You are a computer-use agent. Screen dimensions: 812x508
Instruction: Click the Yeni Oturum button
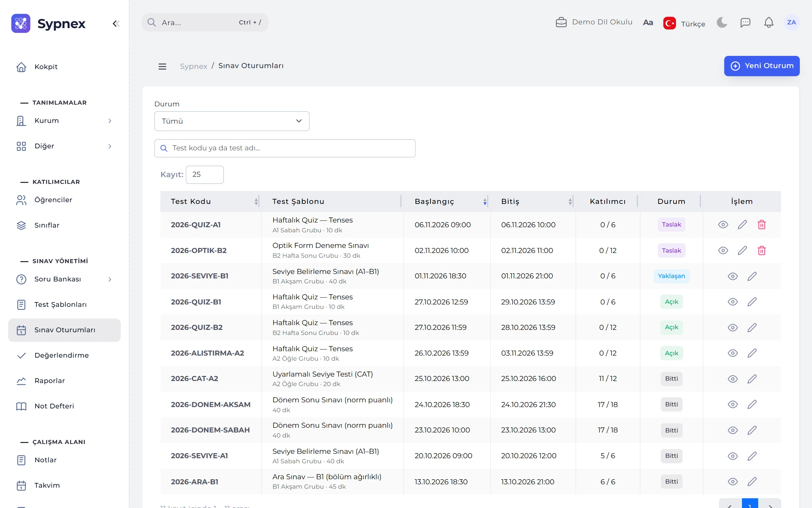pyautogui.click(x=762, y=66)
